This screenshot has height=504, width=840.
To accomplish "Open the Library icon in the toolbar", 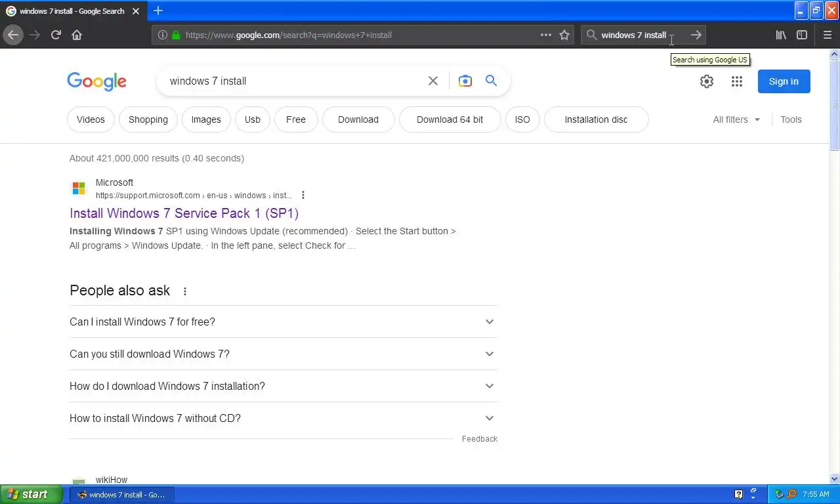I will [781, 35].
